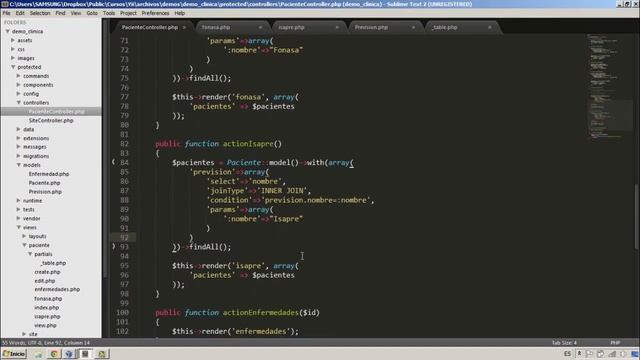Open SiteController.php in the sidebar

coord(51,120)
